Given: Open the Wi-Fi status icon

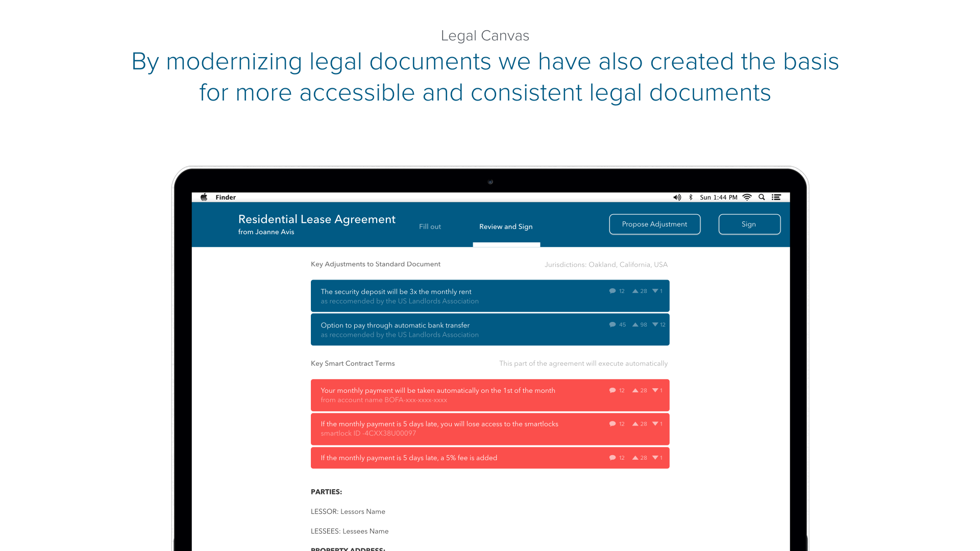Looking at the screenshot, I should coord(747,197).
